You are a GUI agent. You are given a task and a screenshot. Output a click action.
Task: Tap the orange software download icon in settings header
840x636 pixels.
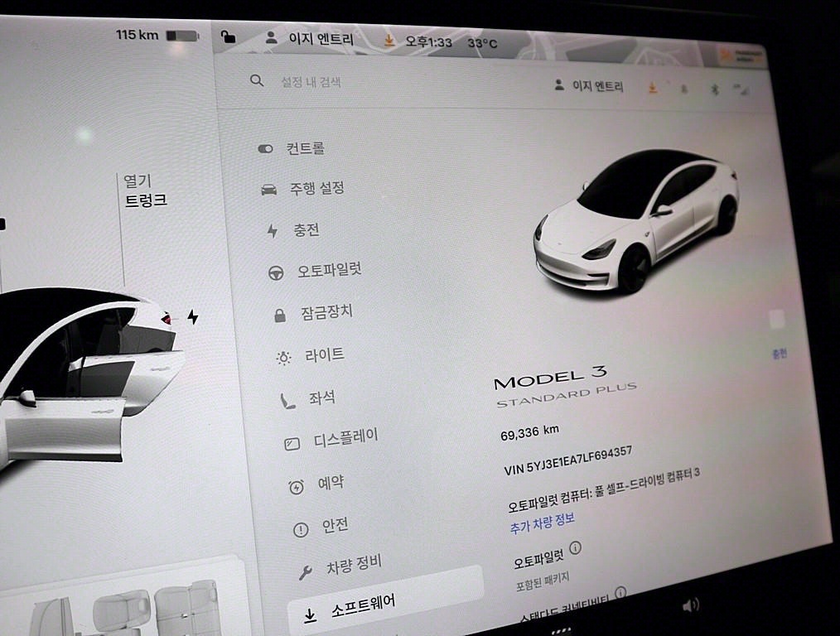[x=653, y=87]
